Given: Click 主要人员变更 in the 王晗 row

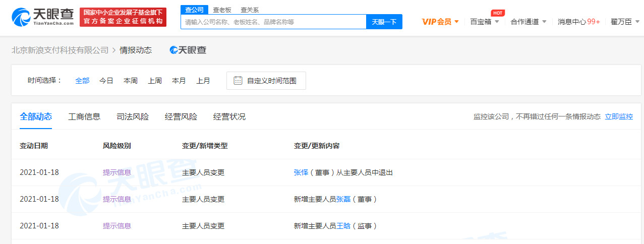Looking at the screenshot, I should (x=203, y=226).
